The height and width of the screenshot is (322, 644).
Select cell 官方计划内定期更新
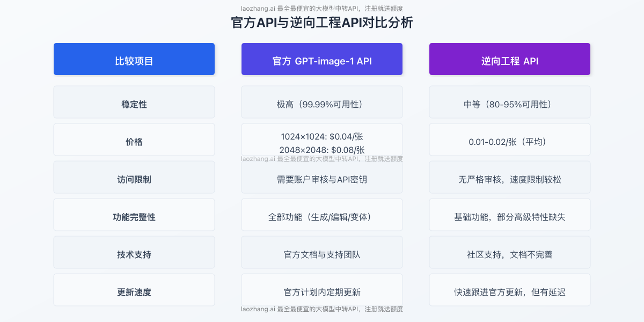(322, 290)
